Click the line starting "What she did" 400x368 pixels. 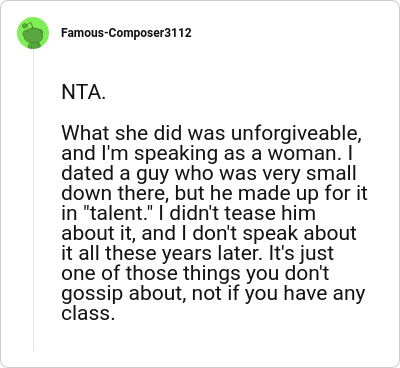(x=212, y=134)
